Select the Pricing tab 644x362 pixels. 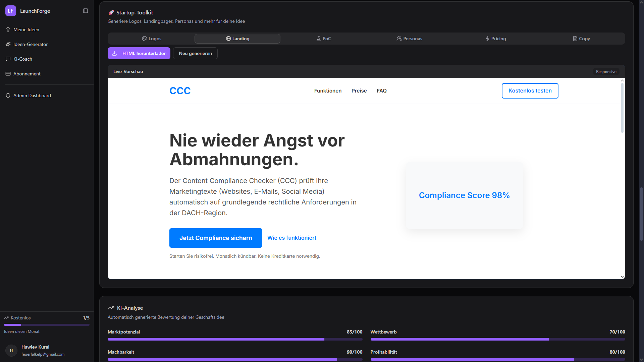point(495,39)
